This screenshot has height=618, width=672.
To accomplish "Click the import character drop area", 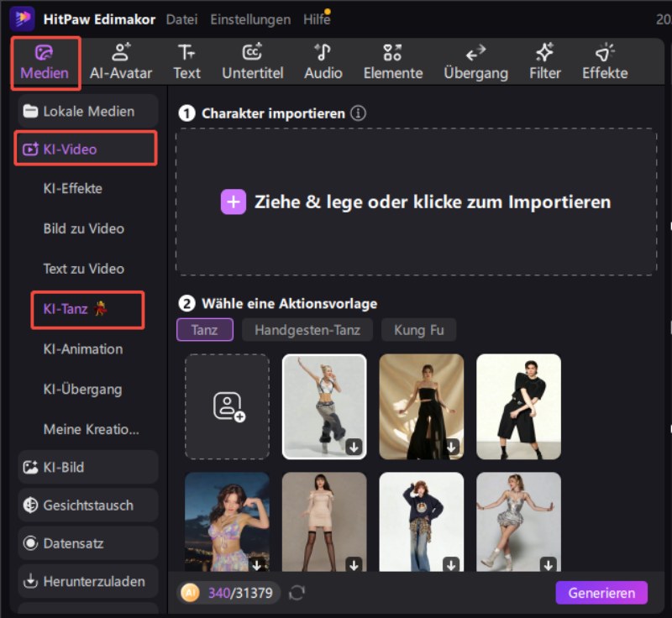I will tap(416, 202).
